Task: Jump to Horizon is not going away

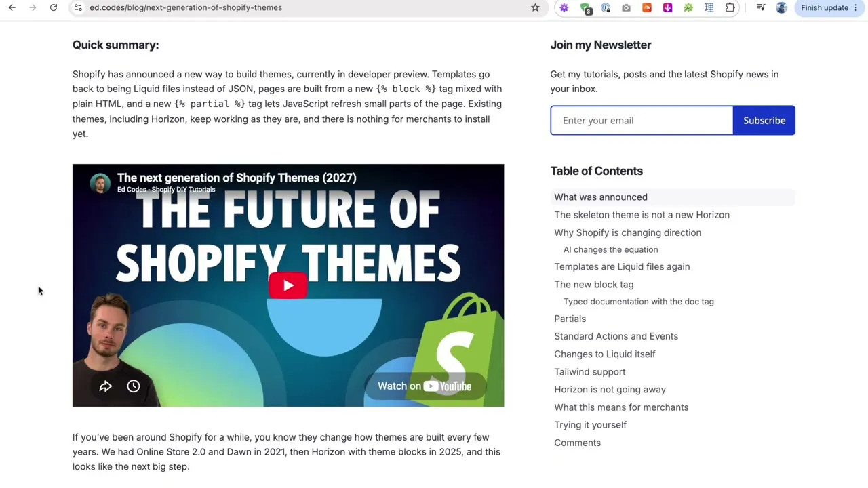Action: tap(610, 390)
